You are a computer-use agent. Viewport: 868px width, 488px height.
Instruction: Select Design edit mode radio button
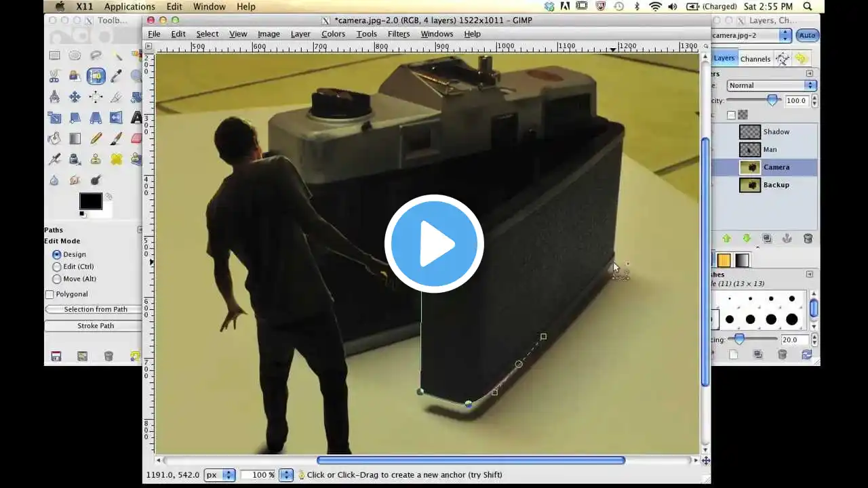[x=57, y=254]
